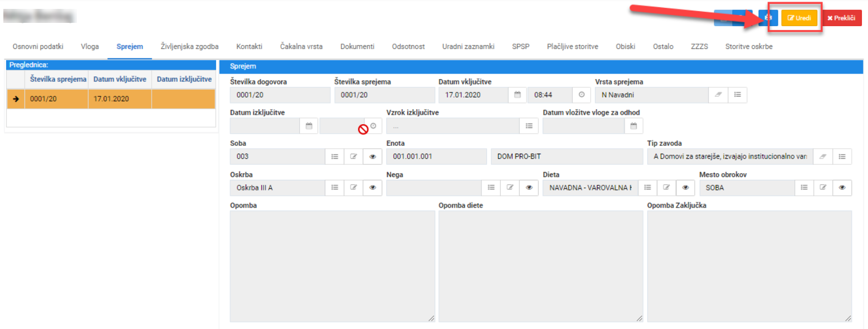This screenshot has width=868, height=329.
Task: Click the DOM PRO-BIT unit name field
Action: [567, 156]
